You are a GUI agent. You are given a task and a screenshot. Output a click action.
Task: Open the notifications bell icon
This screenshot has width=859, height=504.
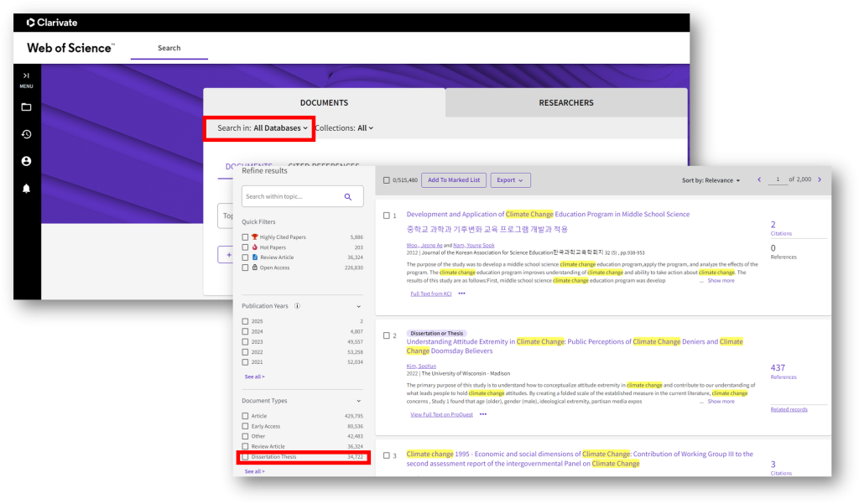click(26, 189)
